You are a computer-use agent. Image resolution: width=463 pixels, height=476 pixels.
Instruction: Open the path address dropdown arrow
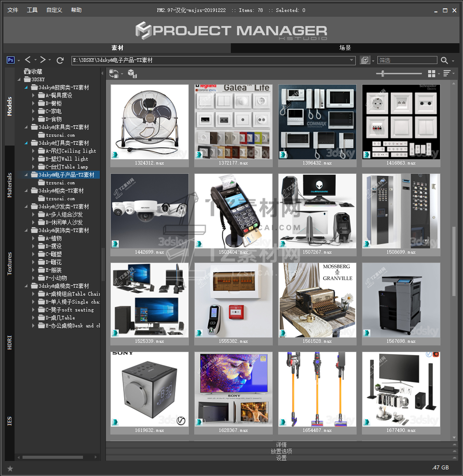[x=352, y=60]
